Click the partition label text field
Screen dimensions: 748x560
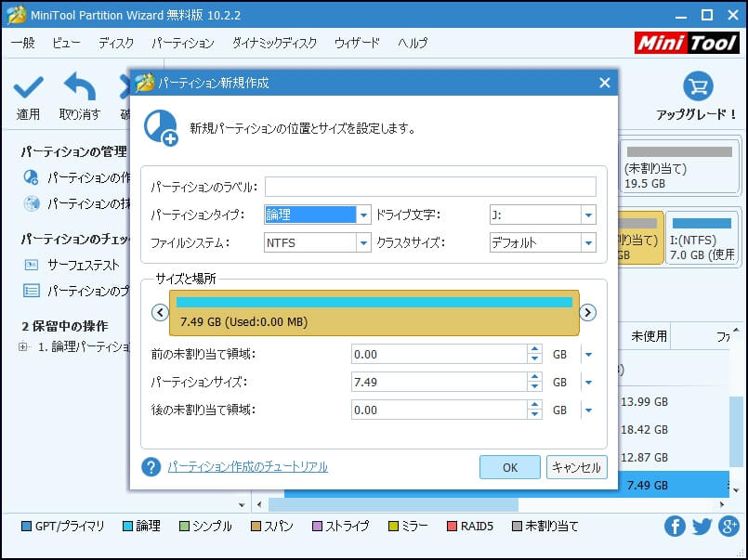click(430, 187)
